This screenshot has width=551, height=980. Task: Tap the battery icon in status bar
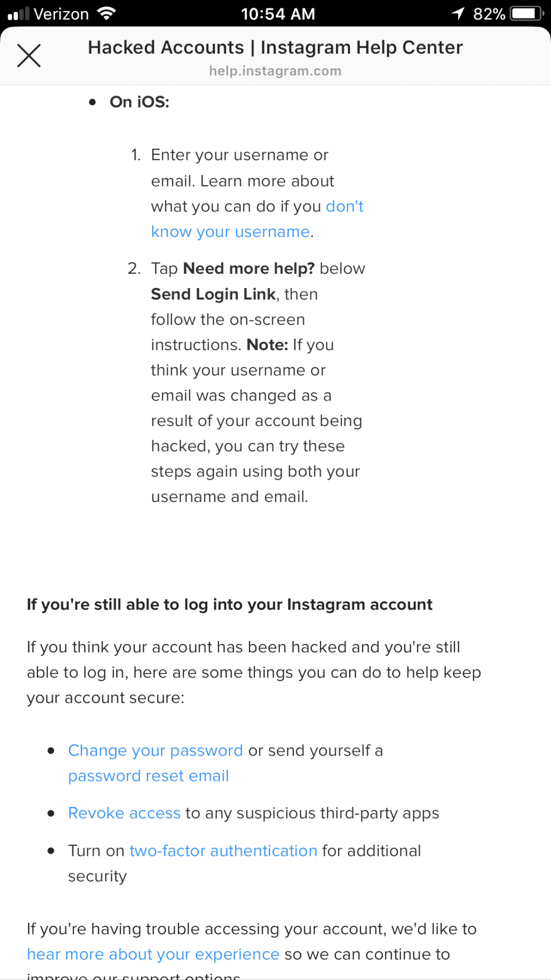pos(527,13)
